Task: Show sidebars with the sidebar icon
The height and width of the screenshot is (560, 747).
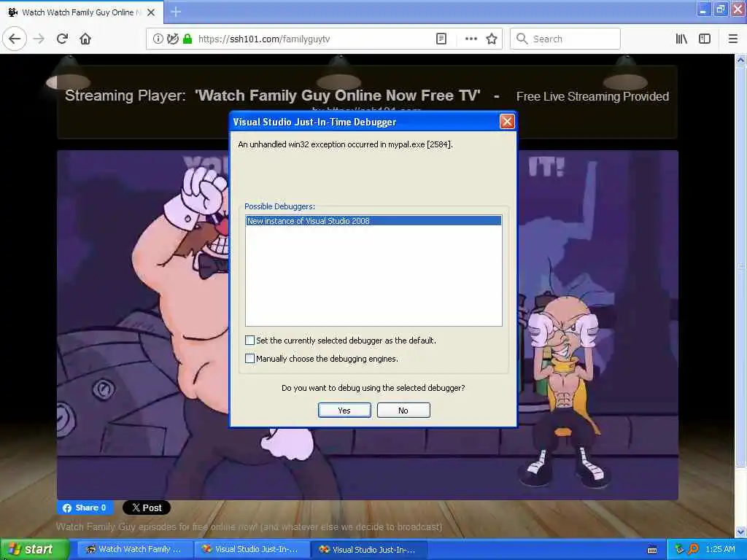Action: (705, 39)
